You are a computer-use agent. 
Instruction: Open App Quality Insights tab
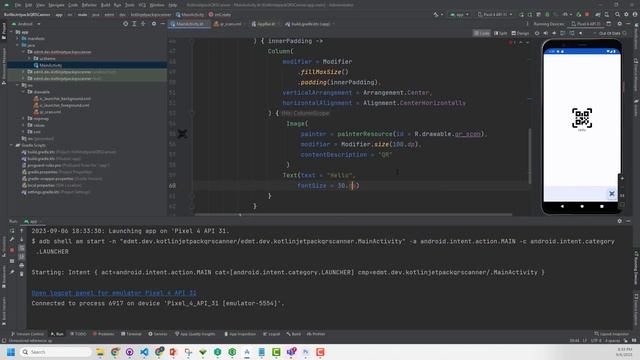click(195, 334)
